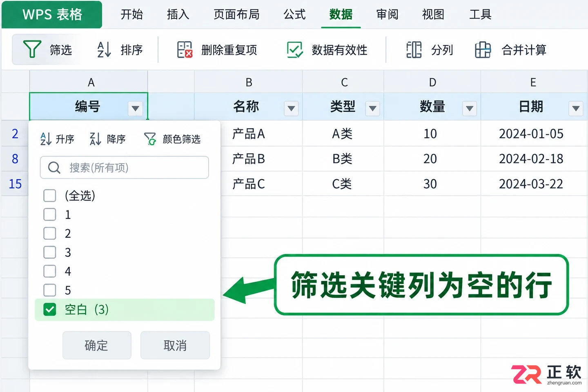Uncheck the 空白 (3) checkbox
Screen dimensions: 588x392
pos(50,310)
